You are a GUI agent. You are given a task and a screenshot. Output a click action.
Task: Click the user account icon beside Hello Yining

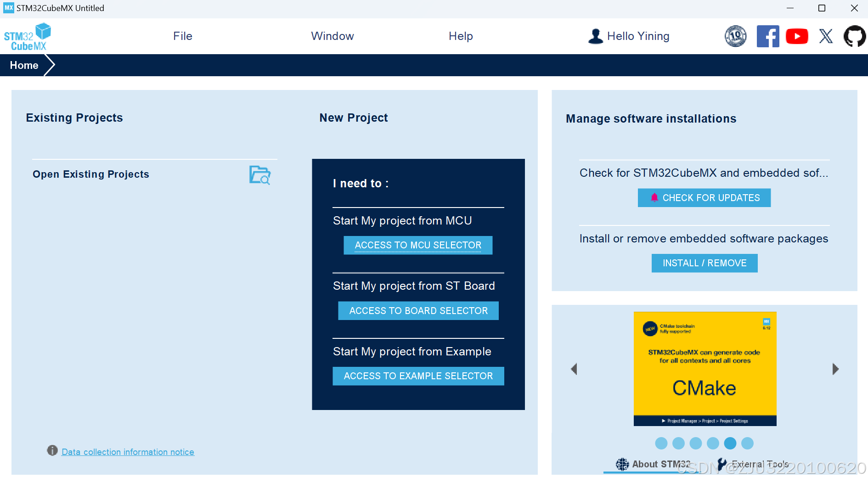coord(596,36)
